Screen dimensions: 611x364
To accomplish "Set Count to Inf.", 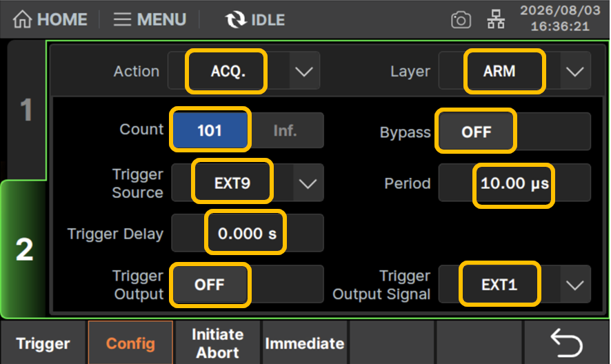I will tap(286, 130).
